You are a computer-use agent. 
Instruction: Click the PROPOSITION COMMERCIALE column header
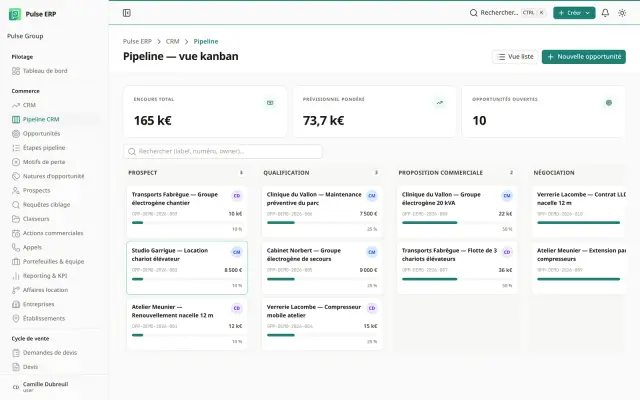(x=440, y=173)
